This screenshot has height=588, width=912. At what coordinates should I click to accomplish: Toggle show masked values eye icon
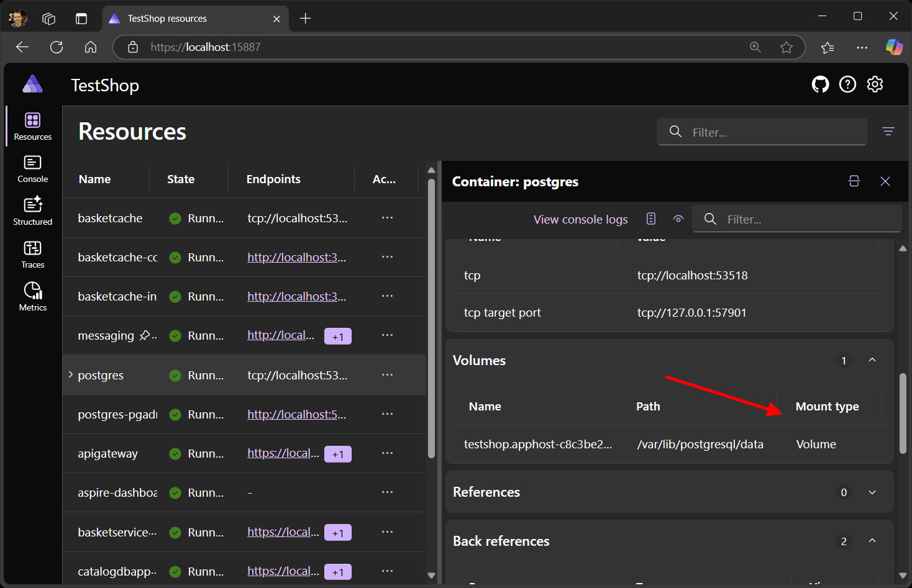(678, 219)
